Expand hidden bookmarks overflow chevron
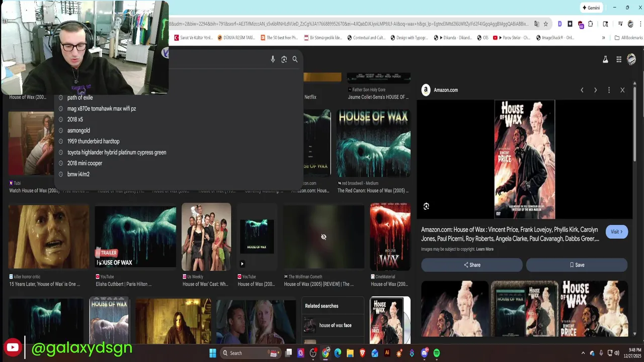Viewport: 644px width, 362px height. [603, 38]
